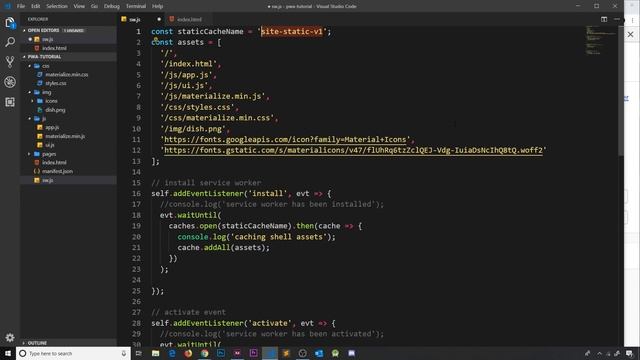Open materialize.min.js in the explorer

(65, 136)
